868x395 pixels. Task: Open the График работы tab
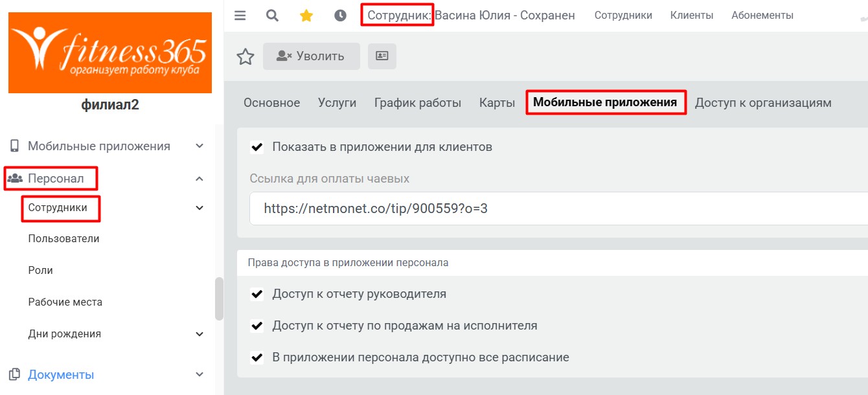[x=418, y=102]
